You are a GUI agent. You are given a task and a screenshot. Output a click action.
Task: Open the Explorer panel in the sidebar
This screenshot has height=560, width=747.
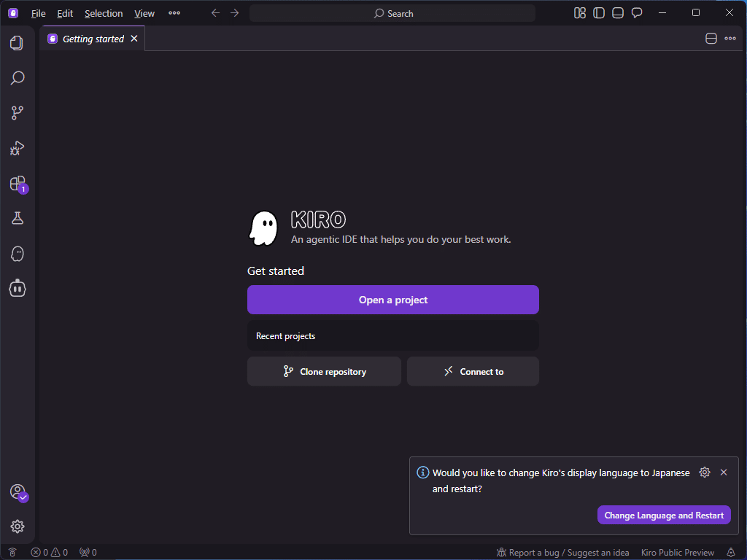click(x=17, y=43)
